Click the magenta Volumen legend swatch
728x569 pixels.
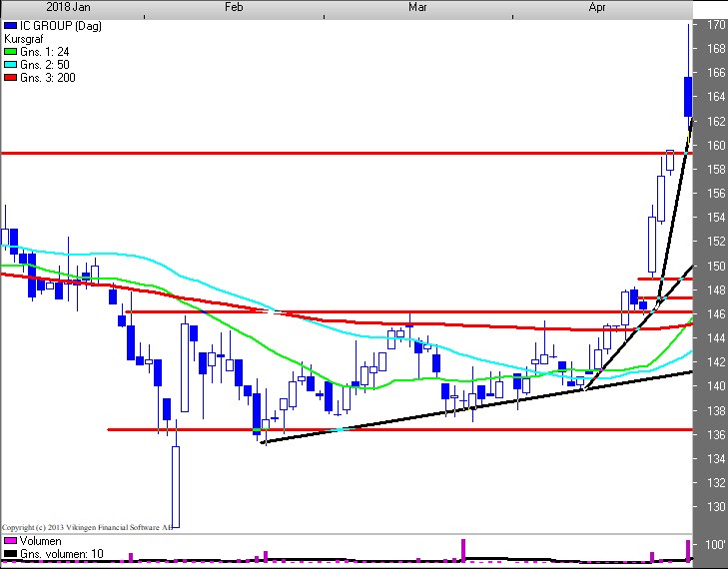pos(10,541)
